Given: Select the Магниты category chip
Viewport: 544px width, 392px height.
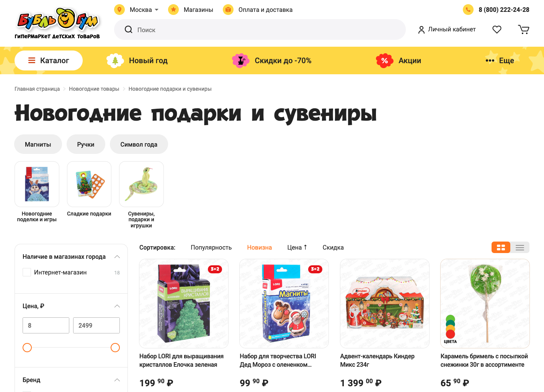Looking at the screenshot, I should pos(38,144).
